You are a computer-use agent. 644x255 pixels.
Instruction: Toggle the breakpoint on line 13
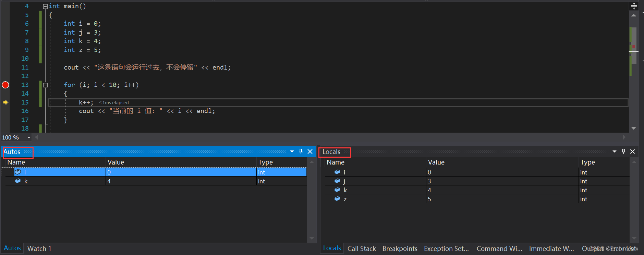click(x=5, y=85)
